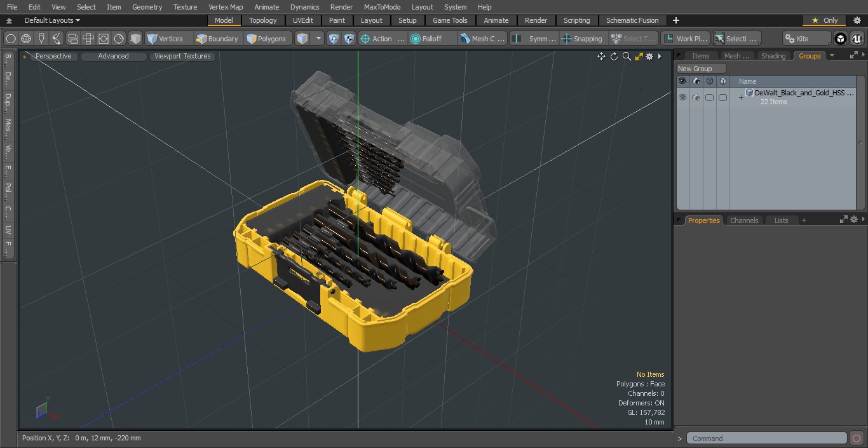The width and height of the screenshot is (868, 448).
Task: Toggle the Symmetry button
Action: [535, 39]
